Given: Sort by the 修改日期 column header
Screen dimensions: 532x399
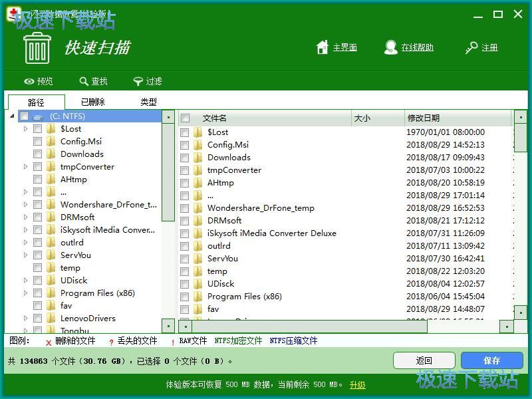Looking at the screenshot, I should tap(423, 118).
